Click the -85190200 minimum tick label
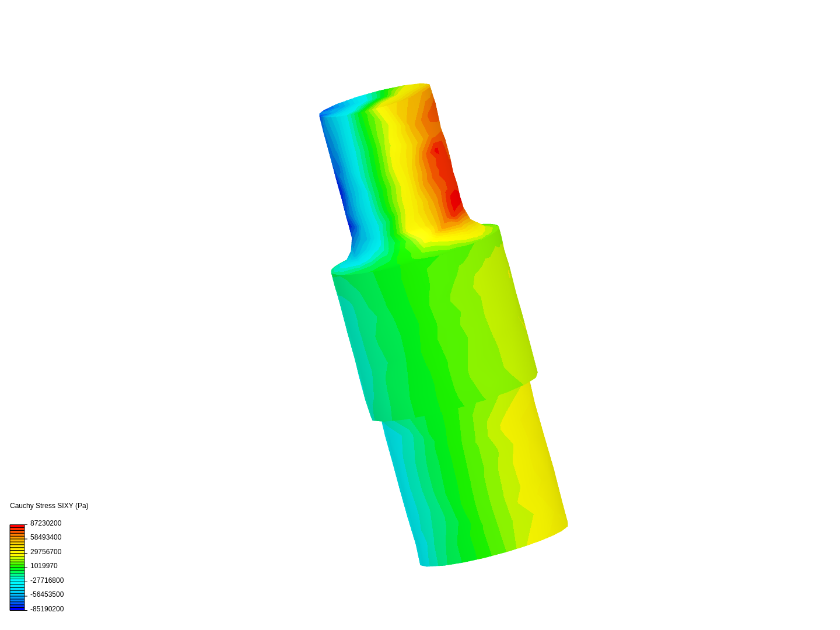Screen dimensions: 840x630 (47, 608)
